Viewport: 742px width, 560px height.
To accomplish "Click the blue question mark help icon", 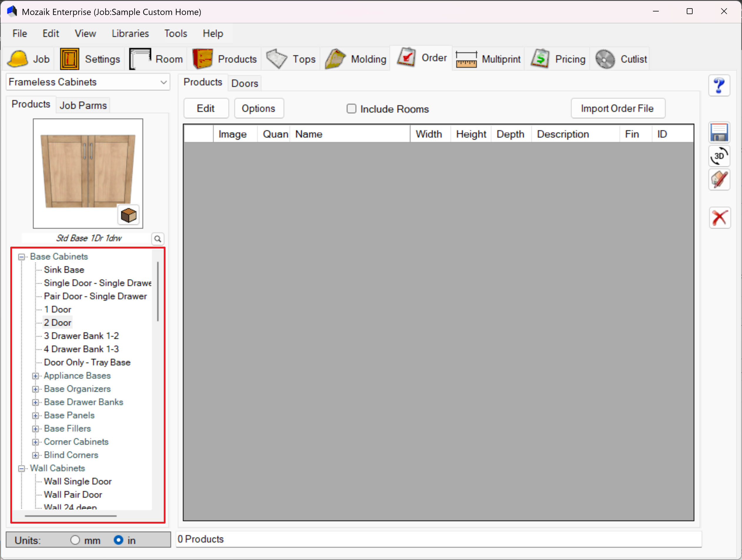I will click(719, 86).
